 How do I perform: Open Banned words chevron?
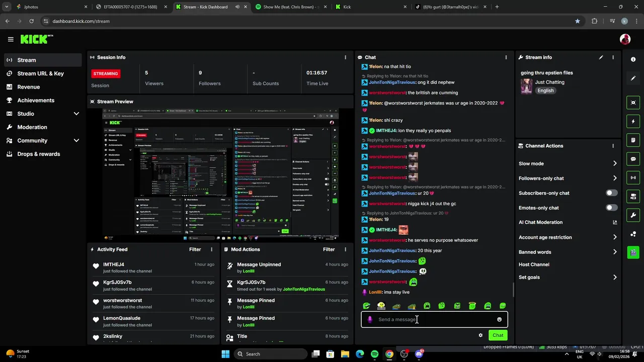pos(615,252)
